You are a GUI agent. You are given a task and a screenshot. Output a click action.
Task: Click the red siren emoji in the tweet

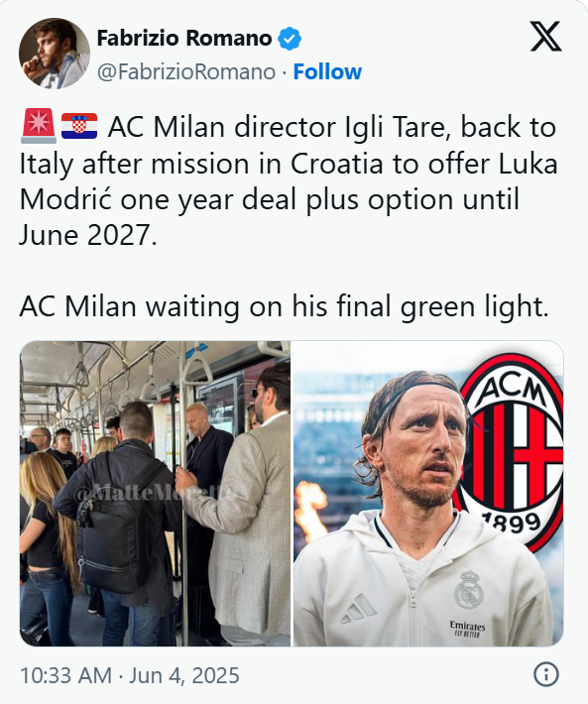click(x=39, y=126)
